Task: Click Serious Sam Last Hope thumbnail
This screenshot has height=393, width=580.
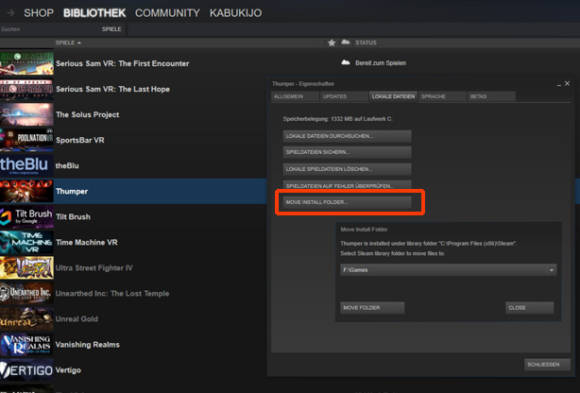Action: click(27, 89)
